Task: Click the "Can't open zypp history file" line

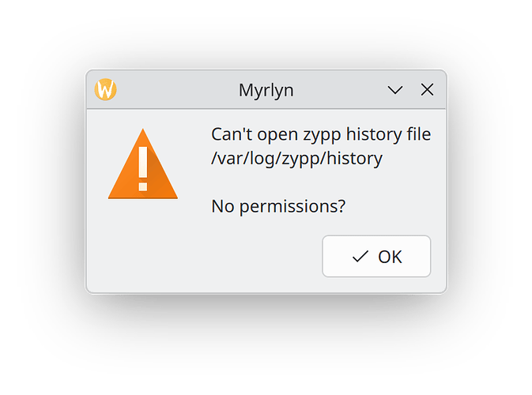Action: pos(321,134)
